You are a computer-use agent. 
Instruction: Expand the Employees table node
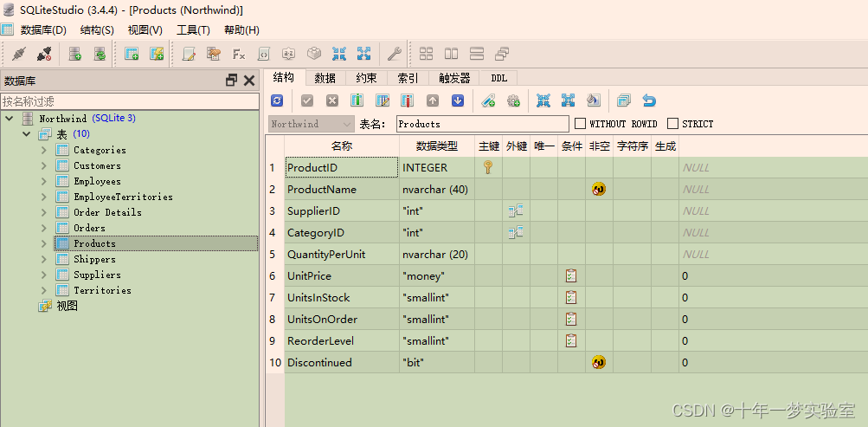click(44, 181)
